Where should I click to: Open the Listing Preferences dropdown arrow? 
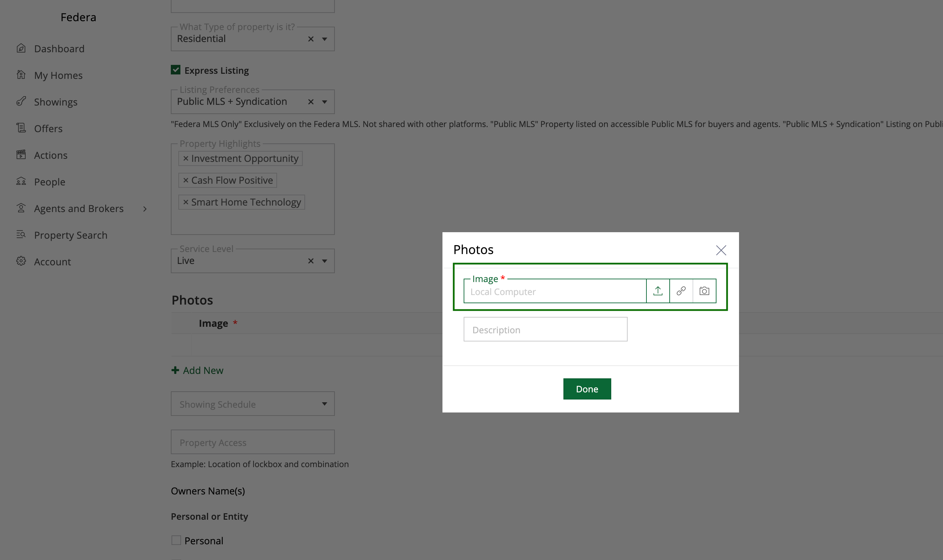[325, 102]
